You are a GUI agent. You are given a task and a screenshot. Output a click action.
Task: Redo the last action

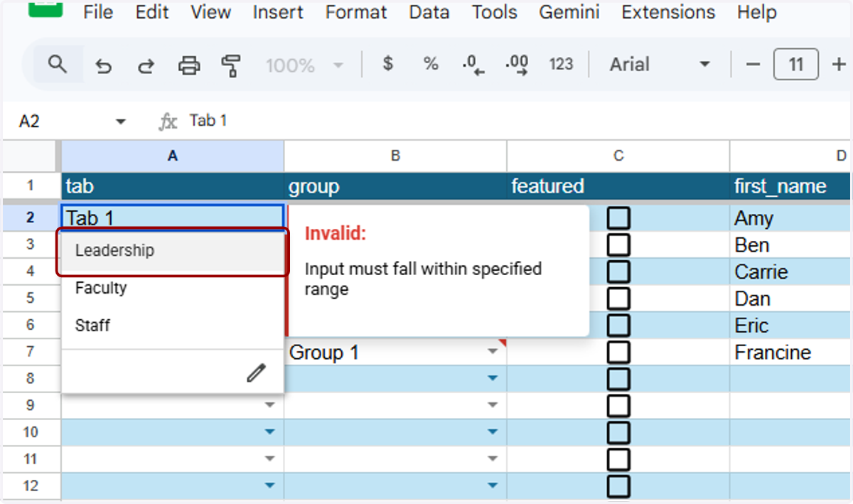click(x=146, y=65)
